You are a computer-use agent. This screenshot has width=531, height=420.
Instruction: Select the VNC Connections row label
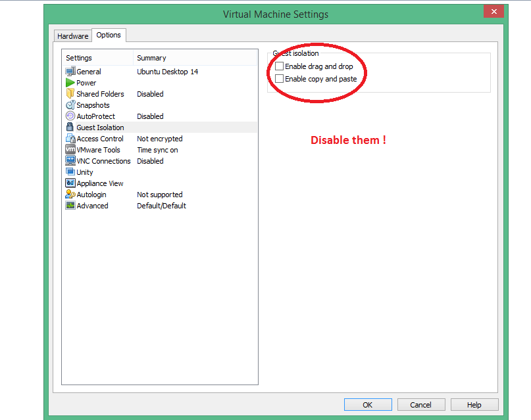tap(103, 161)
